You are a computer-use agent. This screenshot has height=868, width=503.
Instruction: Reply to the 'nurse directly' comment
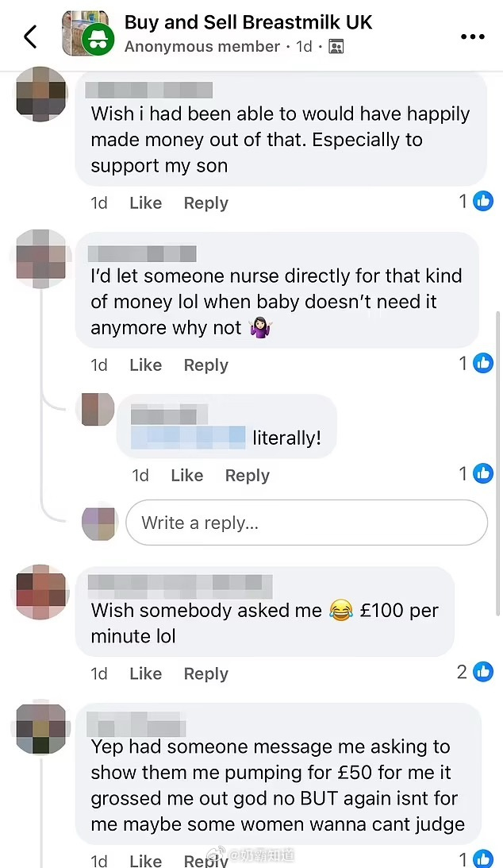[x=206, y=365]
